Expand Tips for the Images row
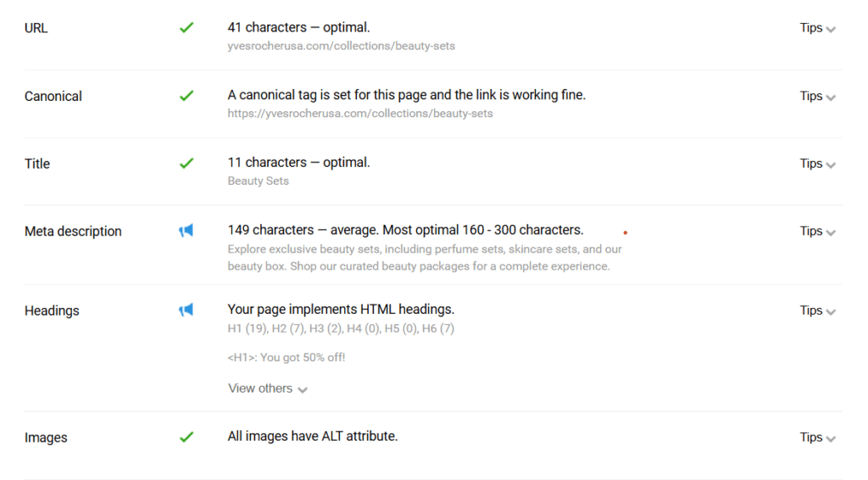The image size is (868, 480). [x=818, y=438]
